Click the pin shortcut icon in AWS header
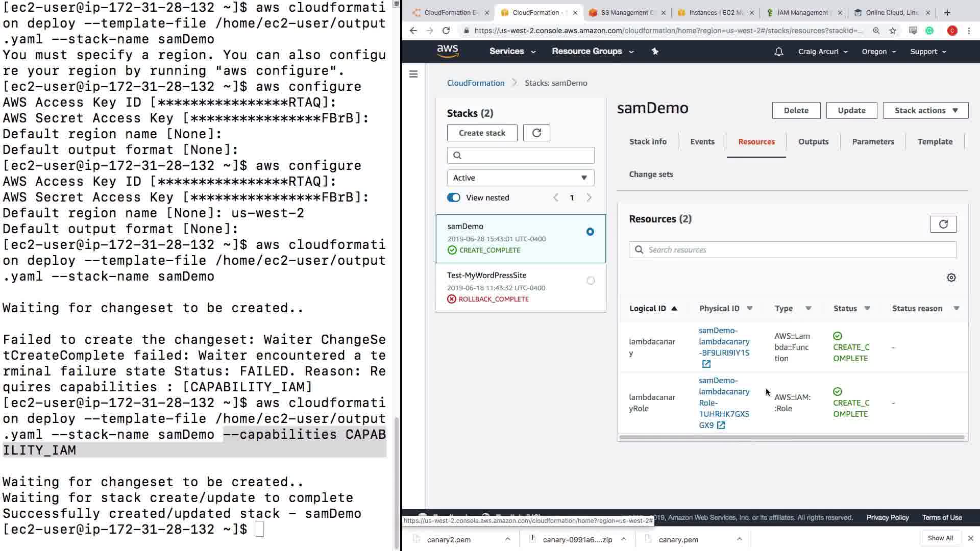This screenshot has width=980, height=551. pos(655,52)
